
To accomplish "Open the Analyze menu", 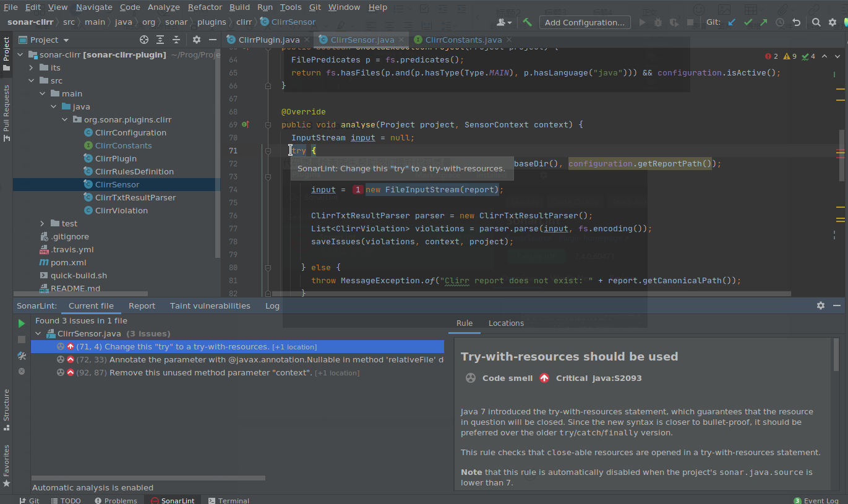I will pos(164,7).
